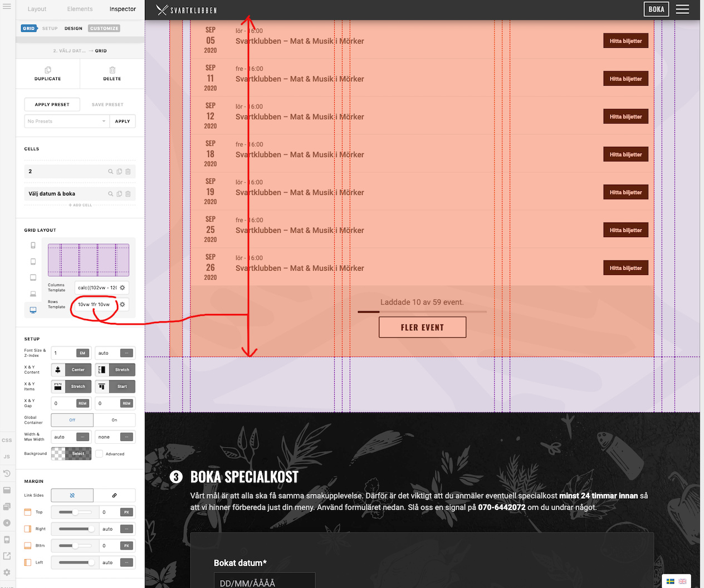The height and width of the screenshot is (588, 704).
Task: Open the builder settings gear icon
Action: [7, 572]
